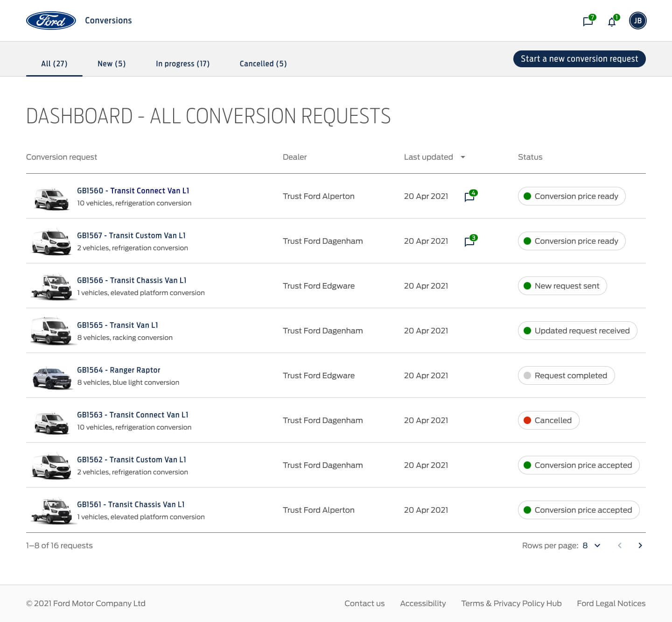672x622 pixels.
Task: Click Trust Ford Alperton in GB1560 row
Action: click(x=319, y=196)
